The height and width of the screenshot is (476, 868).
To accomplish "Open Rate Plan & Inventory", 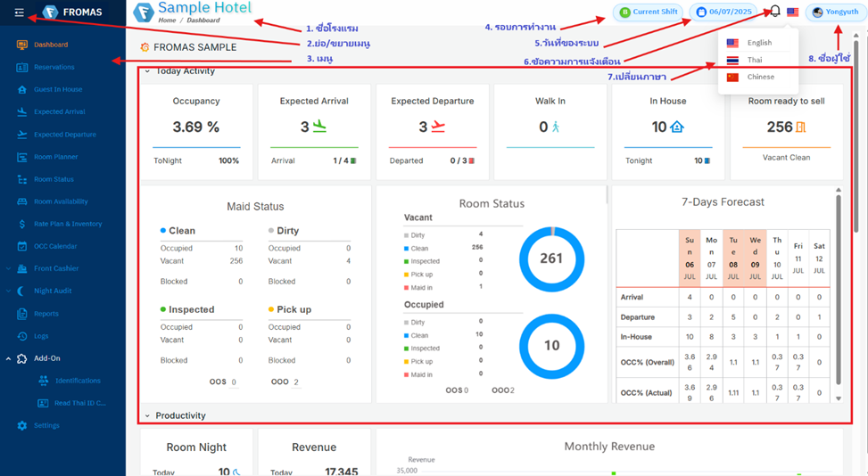I will (67, 224).
